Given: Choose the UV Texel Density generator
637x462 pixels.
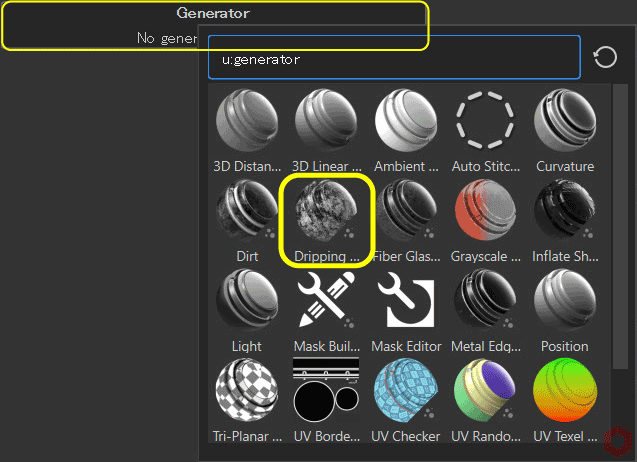Looking at the screenshot, I should (565, 400).
